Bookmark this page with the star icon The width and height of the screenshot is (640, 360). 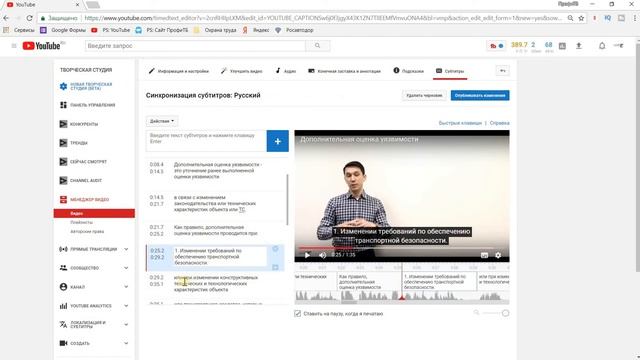581,18
